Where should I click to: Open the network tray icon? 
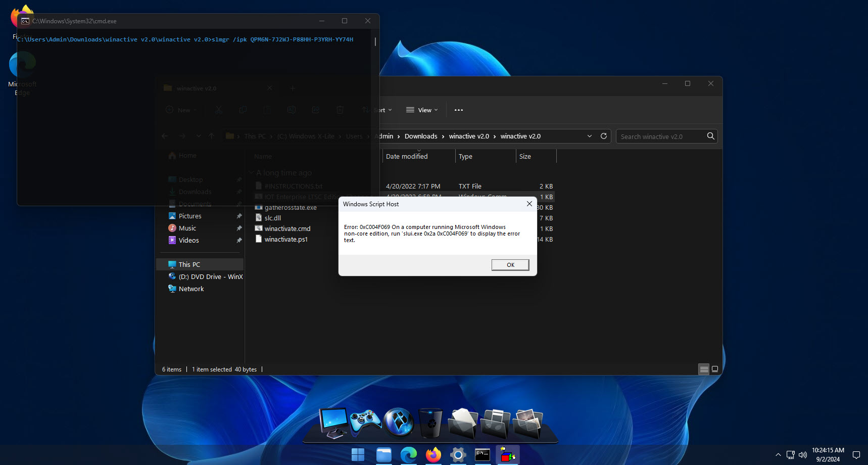791,455
